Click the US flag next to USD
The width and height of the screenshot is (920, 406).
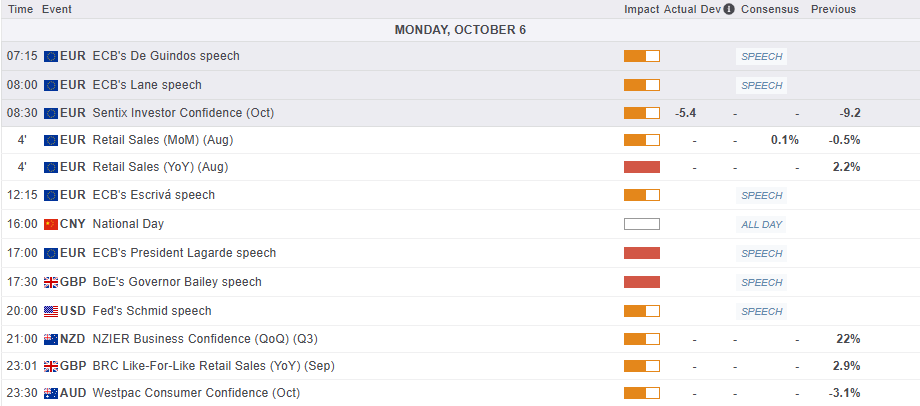(51, 311)
